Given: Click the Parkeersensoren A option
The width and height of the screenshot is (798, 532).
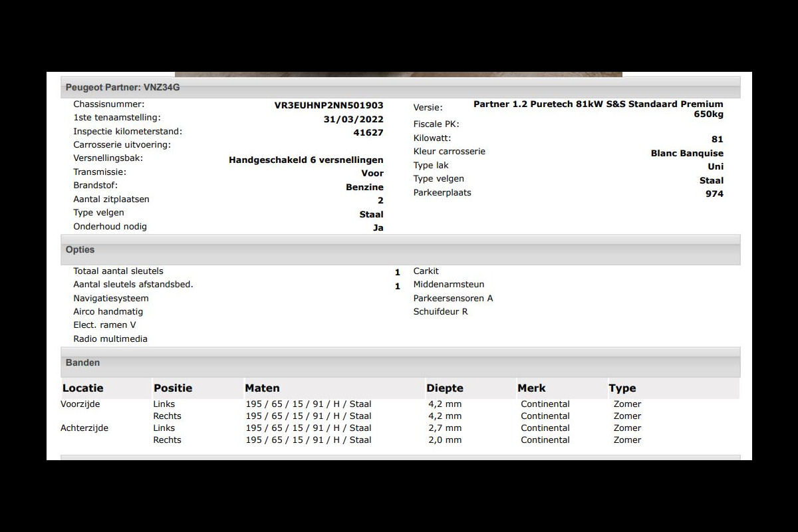Looking at the screenshot, I should [453, 299].
